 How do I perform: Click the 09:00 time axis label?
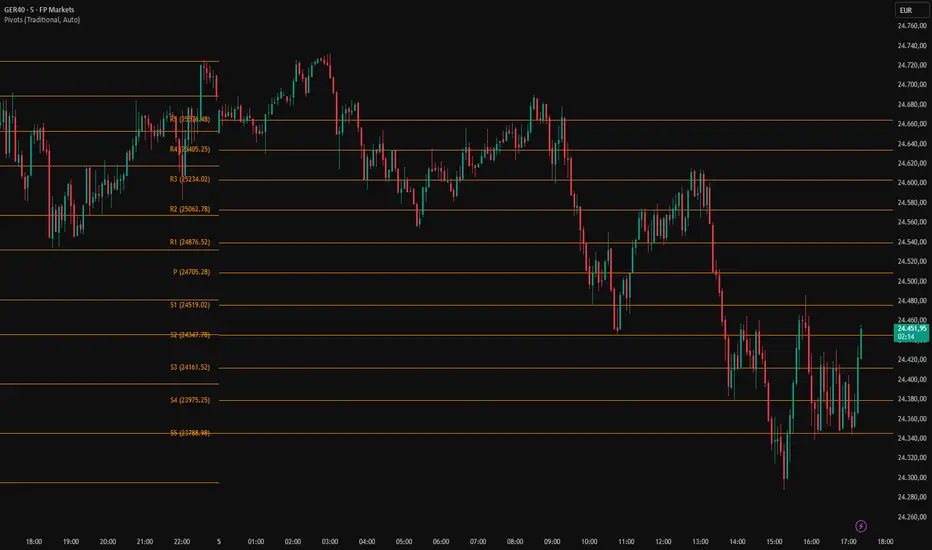[552, 542]
